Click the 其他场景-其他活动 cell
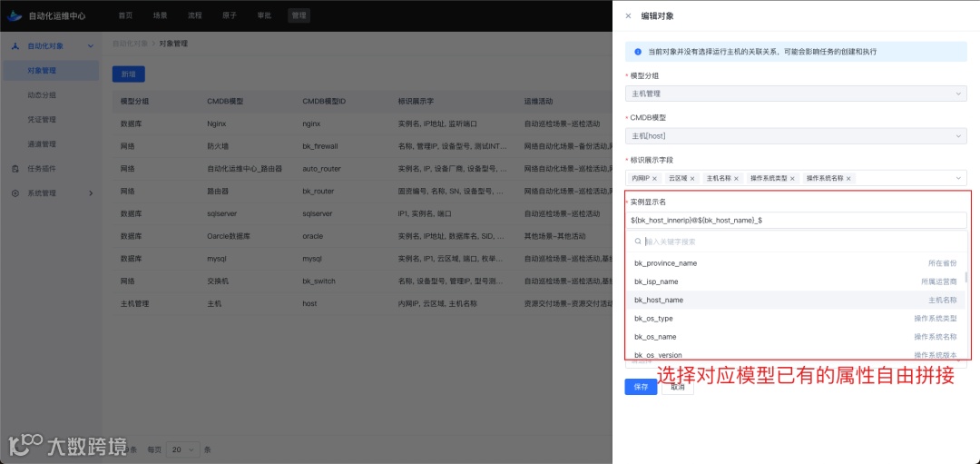The height and width of the screenshot is (464, 980). tap(555, 236)
